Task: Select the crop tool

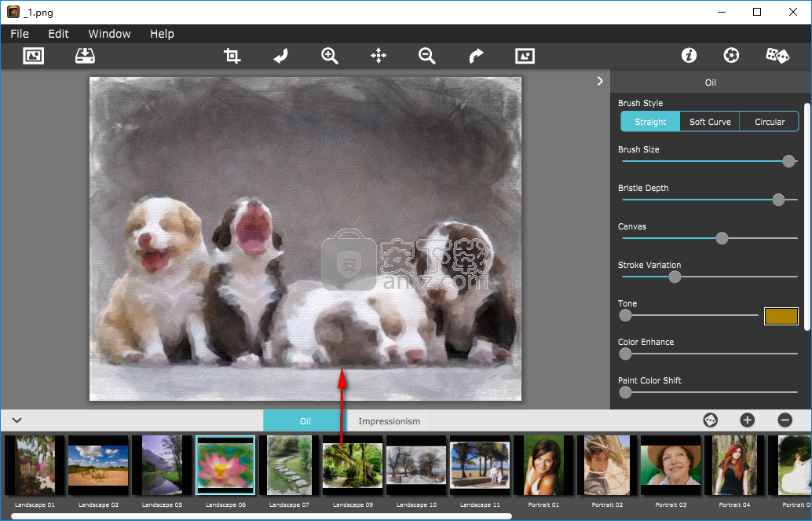Action: pos(232,56)
